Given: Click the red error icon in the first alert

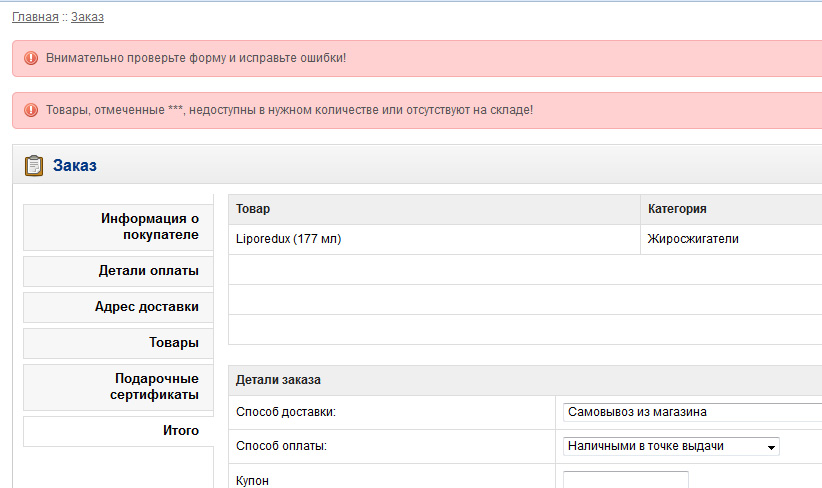Looking at the screenshot, I should (x=30, y=58).
